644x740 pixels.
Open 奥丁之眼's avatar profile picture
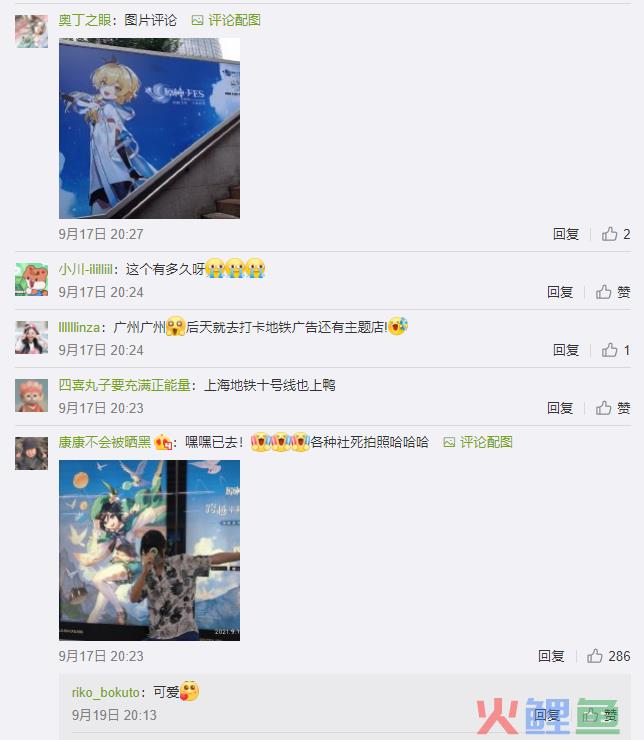pyautogui.click(x=32, y=31)
